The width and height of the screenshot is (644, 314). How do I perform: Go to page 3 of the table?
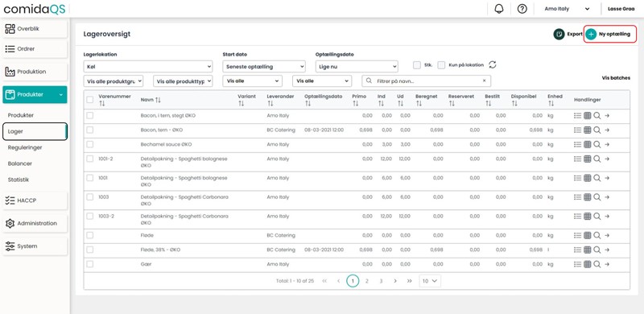click(x=381, y=281)
